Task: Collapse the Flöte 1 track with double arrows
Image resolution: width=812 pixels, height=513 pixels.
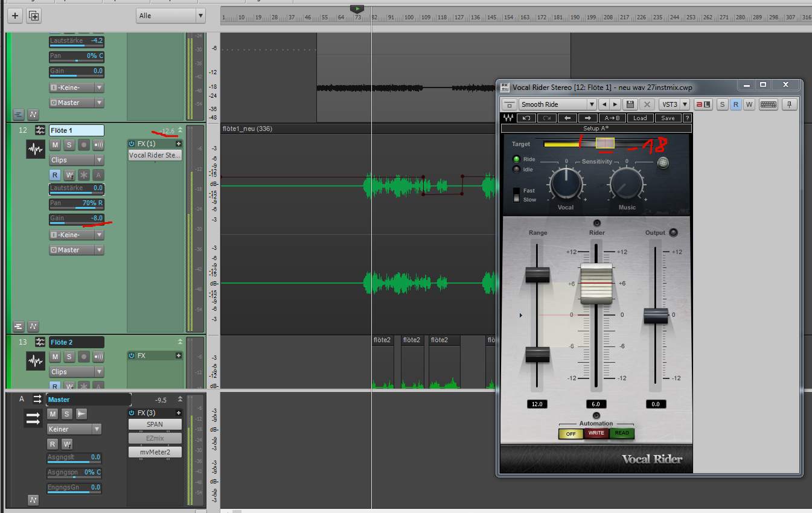Action: coord(180,130)
